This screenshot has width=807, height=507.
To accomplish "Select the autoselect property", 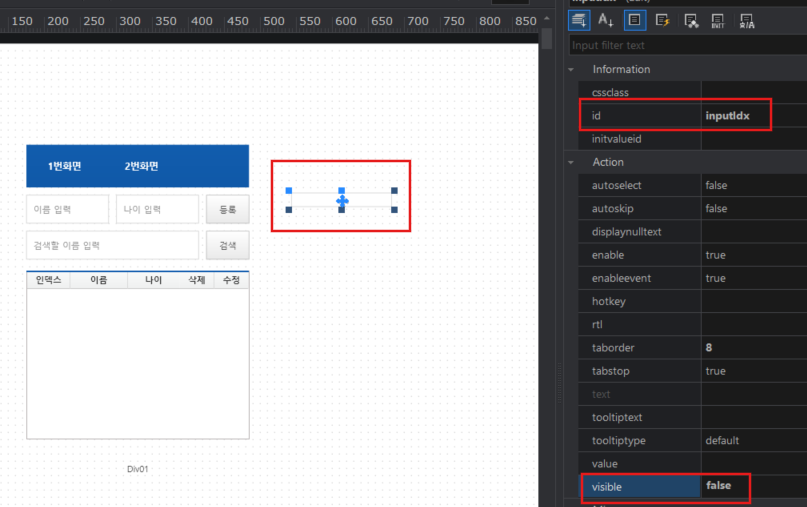I will 617,185.
